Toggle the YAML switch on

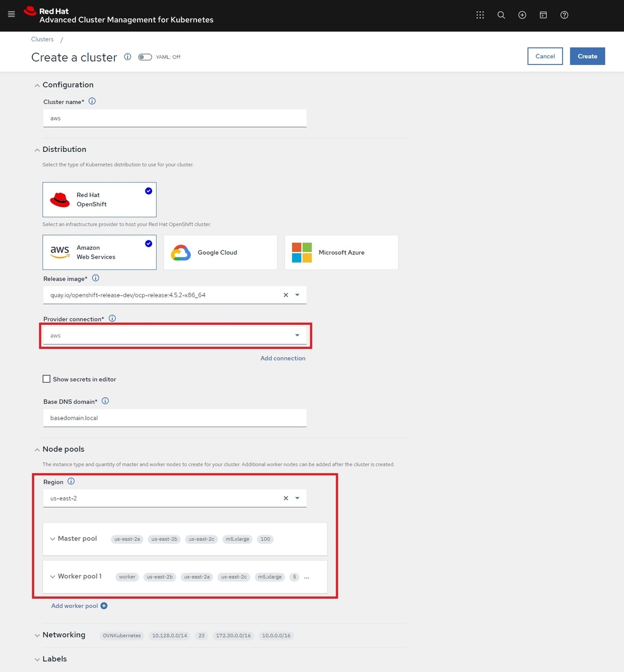tap(145, 57)
